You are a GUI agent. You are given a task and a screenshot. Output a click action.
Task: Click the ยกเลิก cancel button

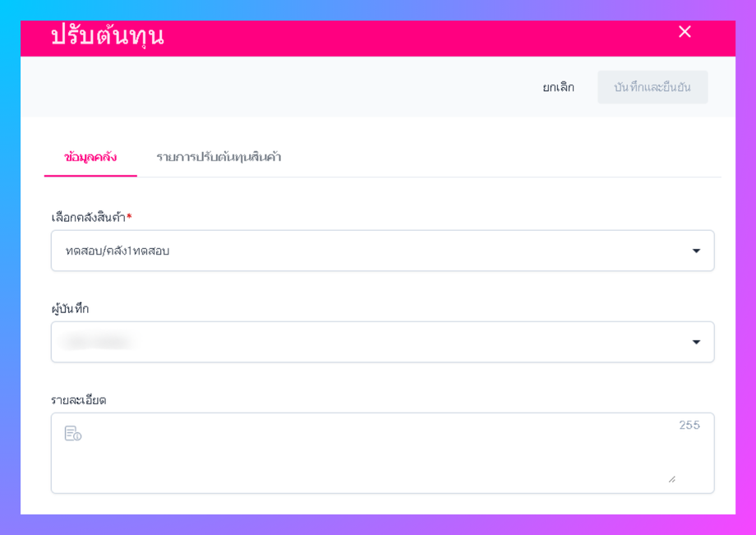coord(558,87)
